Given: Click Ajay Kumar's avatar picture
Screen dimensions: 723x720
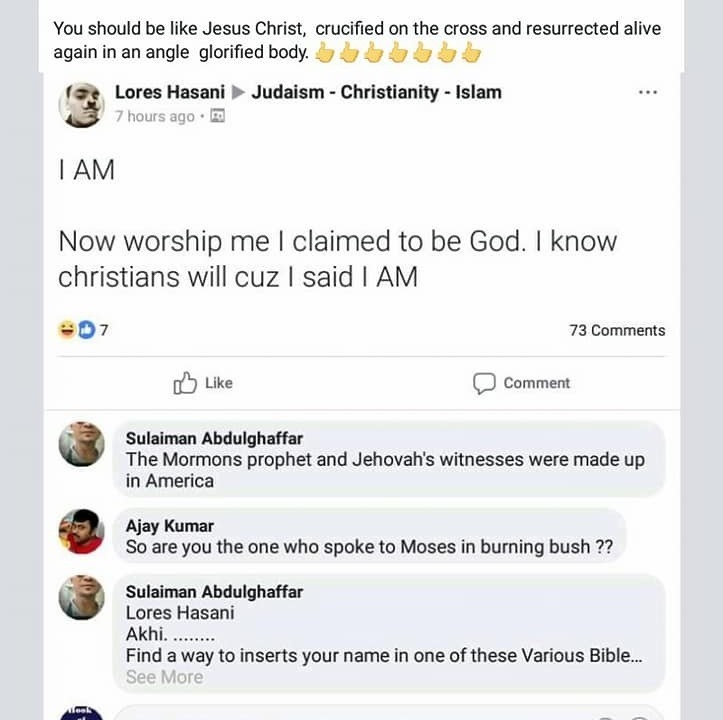Looking at the screenshot, I should point(81,531).
